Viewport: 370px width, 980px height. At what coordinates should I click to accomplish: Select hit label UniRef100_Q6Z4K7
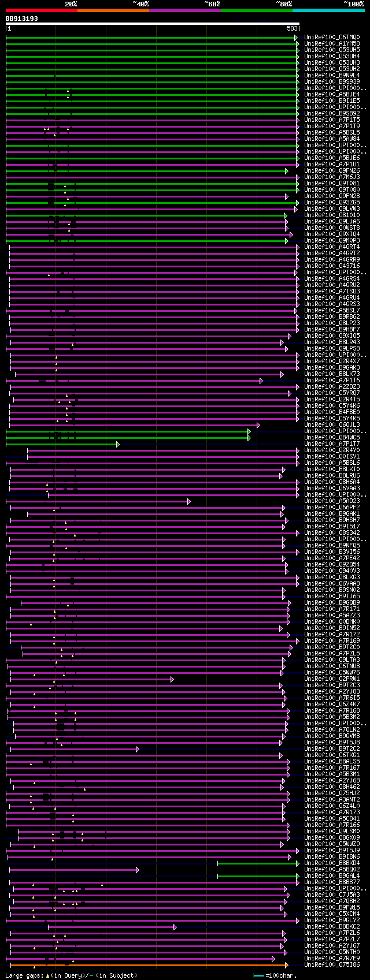tap(332, 705)
